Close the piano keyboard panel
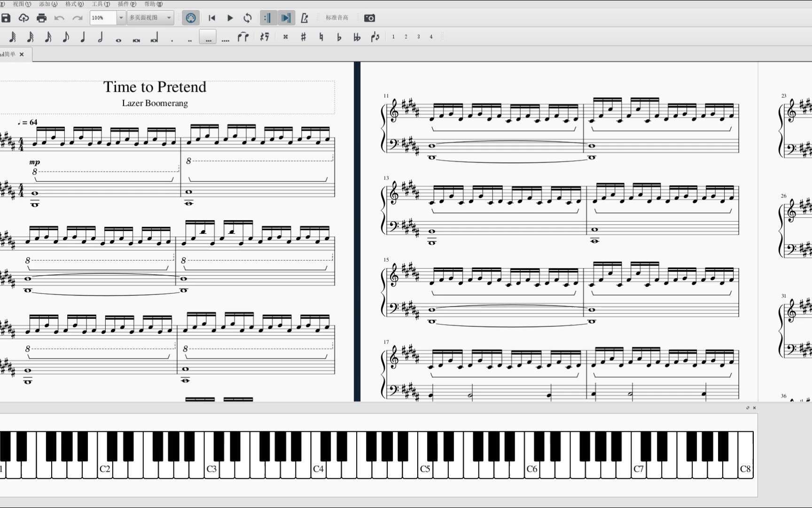Viewport: 812px width, 508px height. tap(755, 408)
